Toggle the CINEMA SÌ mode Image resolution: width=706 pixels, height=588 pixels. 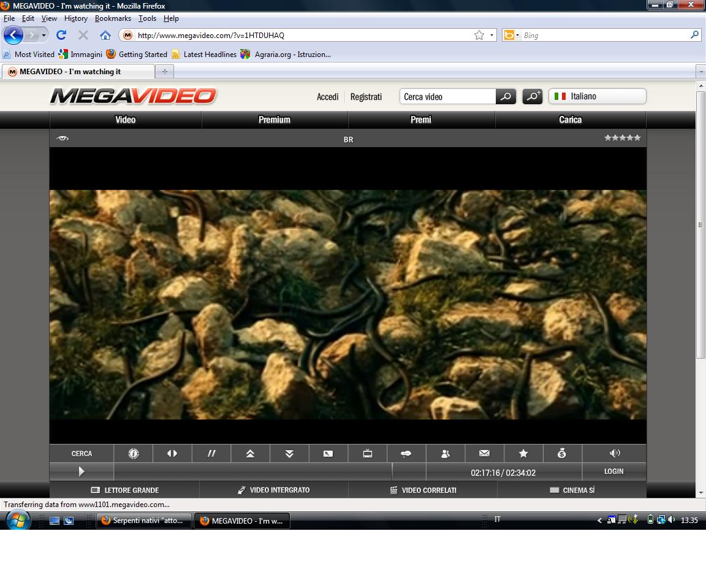pos(572,490)
